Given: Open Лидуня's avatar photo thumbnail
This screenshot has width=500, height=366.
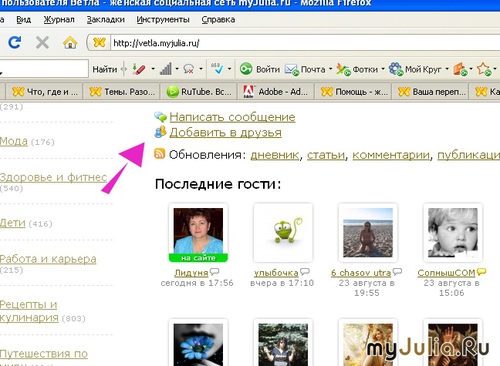Looking at the screenshot, I should [198, 233].
